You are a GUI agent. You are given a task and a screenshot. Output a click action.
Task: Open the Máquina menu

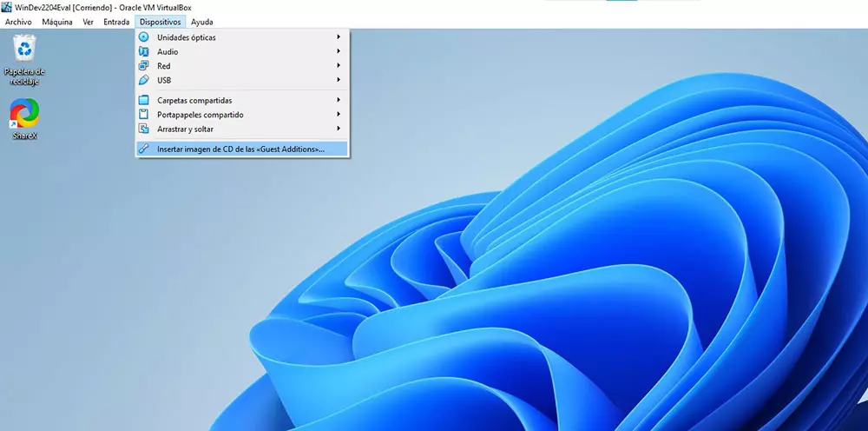point(57,23)
